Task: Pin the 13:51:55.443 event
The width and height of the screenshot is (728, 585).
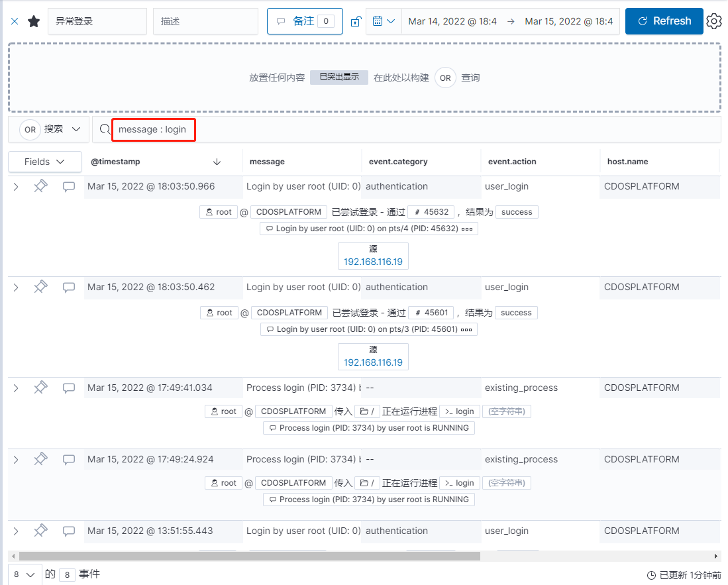Action: pos(40,531)
